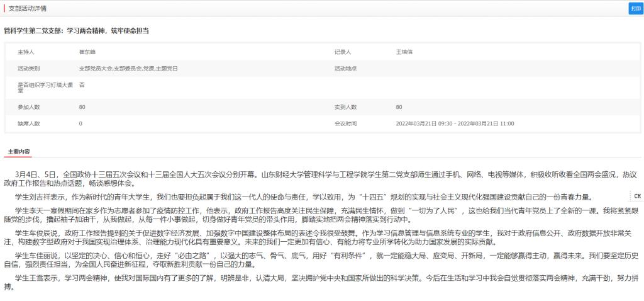644x301 pixels.
Task: Click the 否 value for 灯塔大课堂
Action: (x=82, y=84)
